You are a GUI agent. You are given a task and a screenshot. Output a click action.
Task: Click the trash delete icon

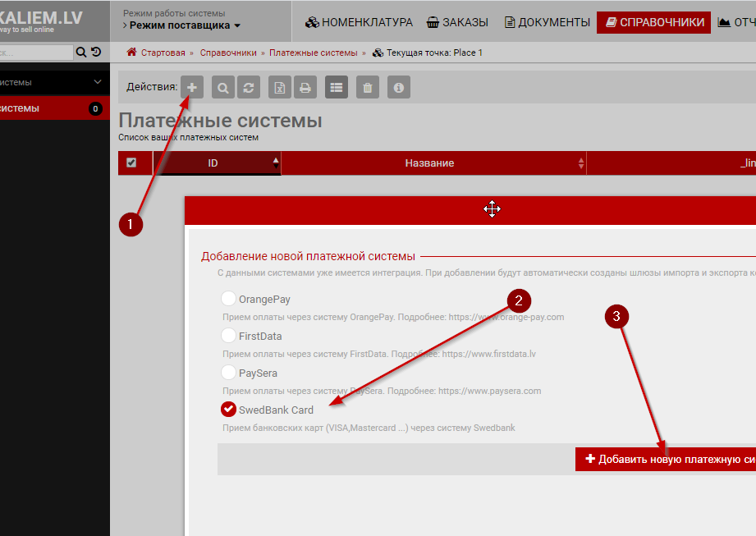(x=368, y=87)
